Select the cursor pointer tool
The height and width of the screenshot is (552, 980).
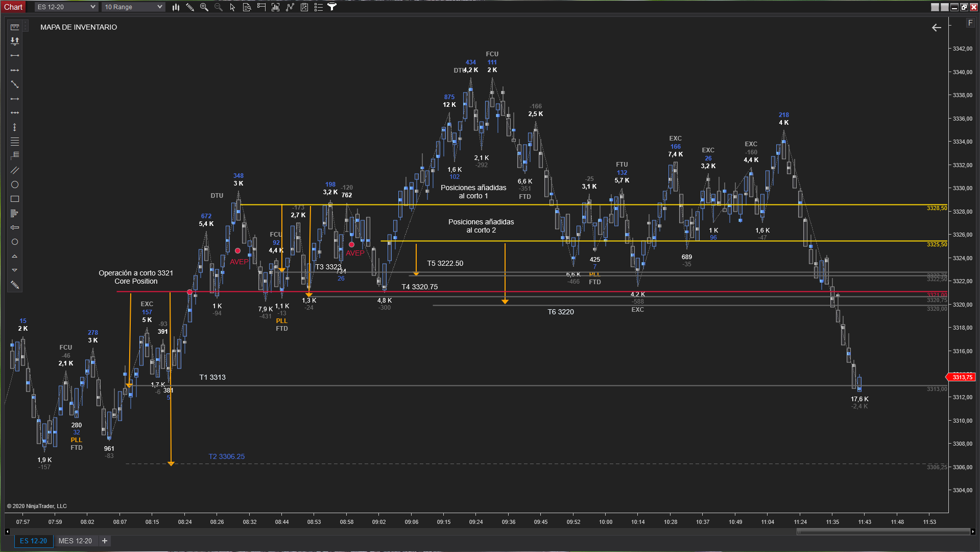click(x=233, y=7)
